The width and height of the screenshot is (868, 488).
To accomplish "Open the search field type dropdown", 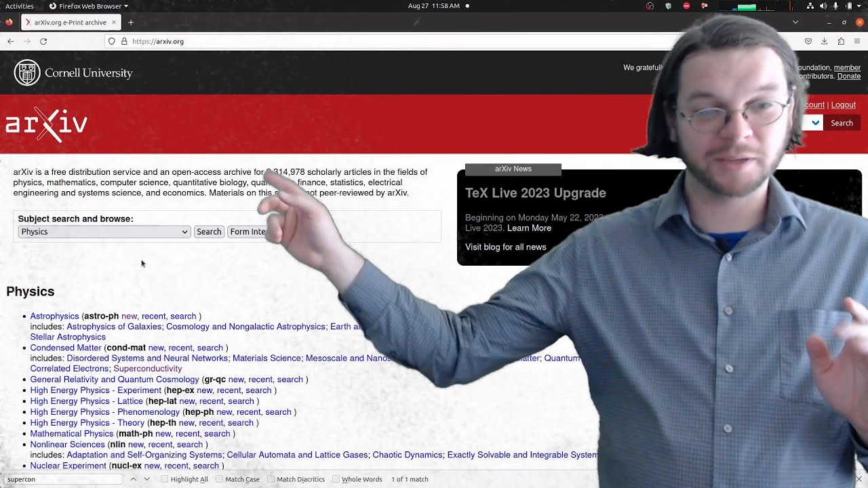I will pos(812,123).
